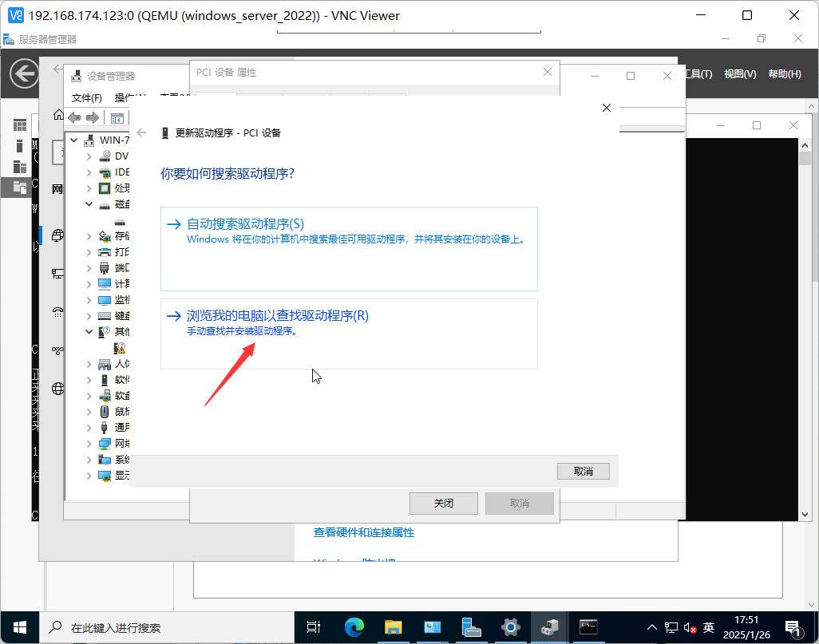Select the ports (端口) connector icon

pos(105,268)
